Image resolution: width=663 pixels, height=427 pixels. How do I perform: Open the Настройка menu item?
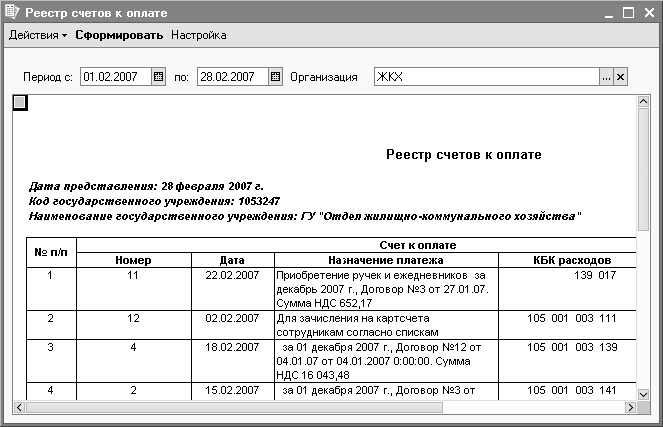198,35
